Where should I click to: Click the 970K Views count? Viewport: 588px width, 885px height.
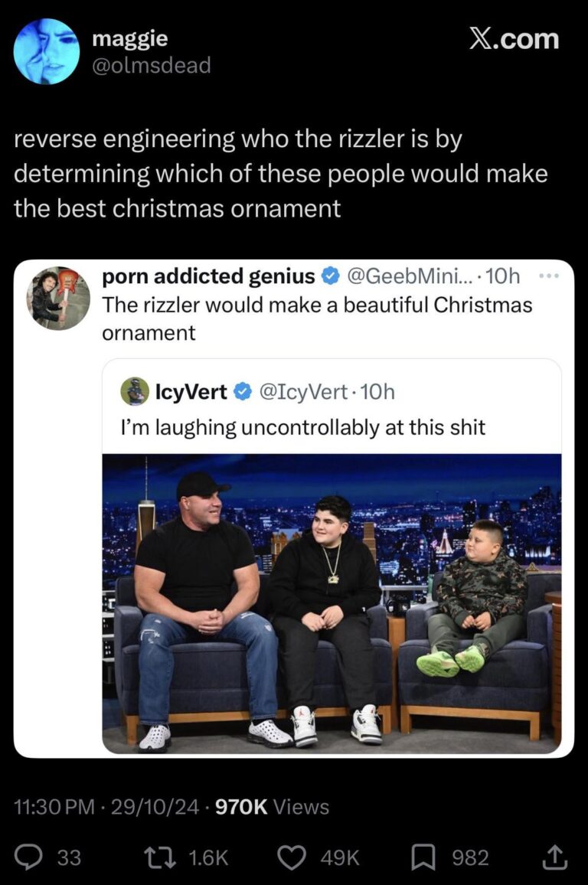[x=273, y=806]
